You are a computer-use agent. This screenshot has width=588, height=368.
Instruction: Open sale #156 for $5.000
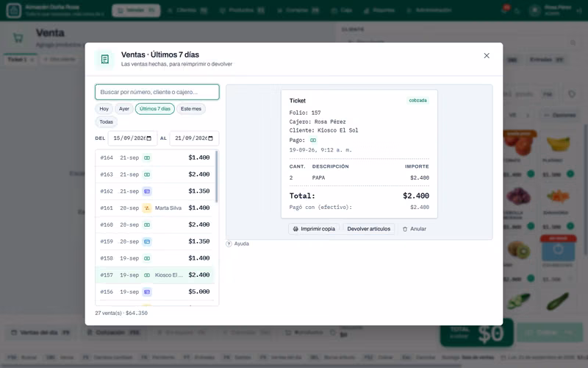click(154, 291)
